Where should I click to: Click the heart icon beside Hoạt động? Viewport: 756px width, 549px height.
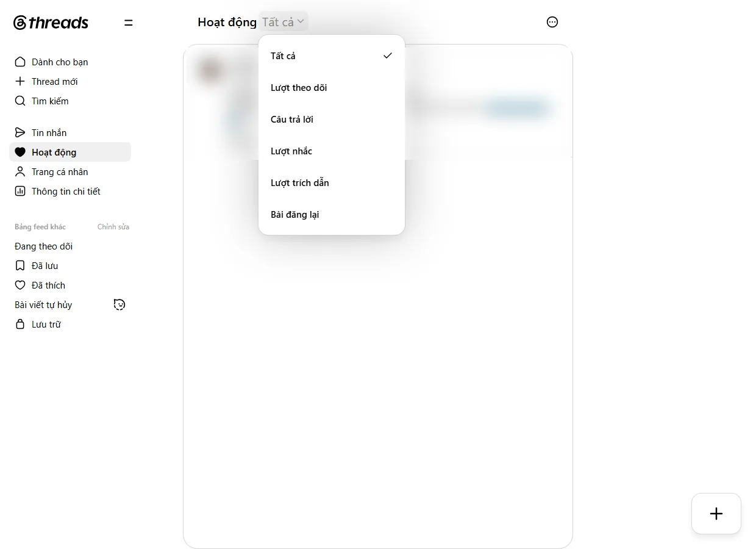tap(20, 152)
